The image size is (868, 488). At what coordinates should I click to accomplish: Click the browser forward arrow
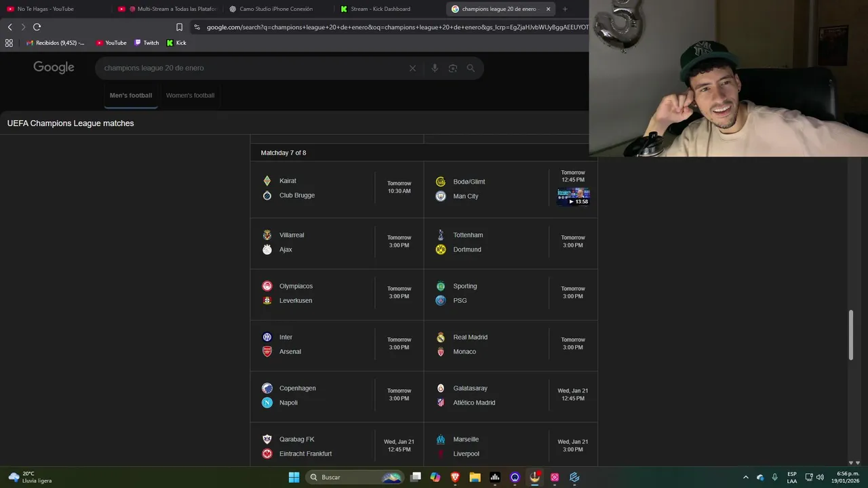[x=23, y=27]
